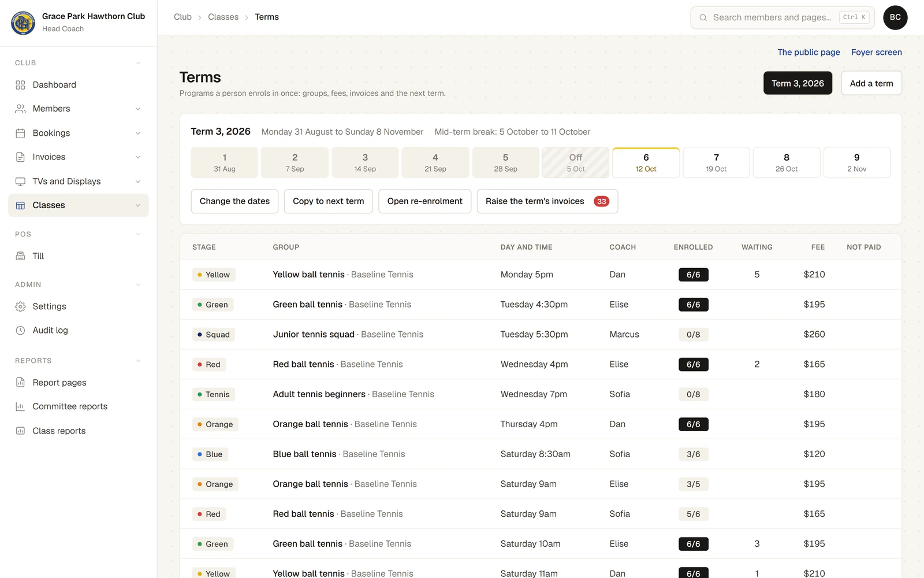Select the Off week 5 Oct

[576, 162]
